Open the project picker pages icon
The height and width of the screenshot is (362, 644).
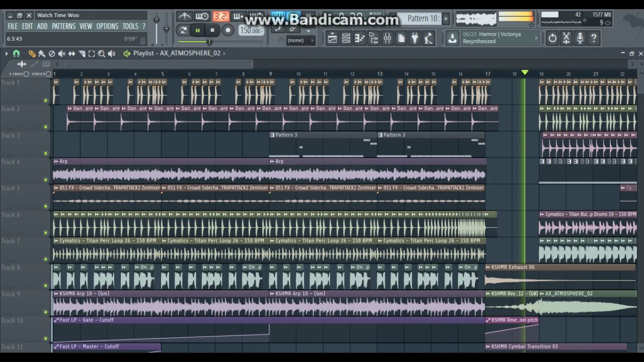coord(401,38)
